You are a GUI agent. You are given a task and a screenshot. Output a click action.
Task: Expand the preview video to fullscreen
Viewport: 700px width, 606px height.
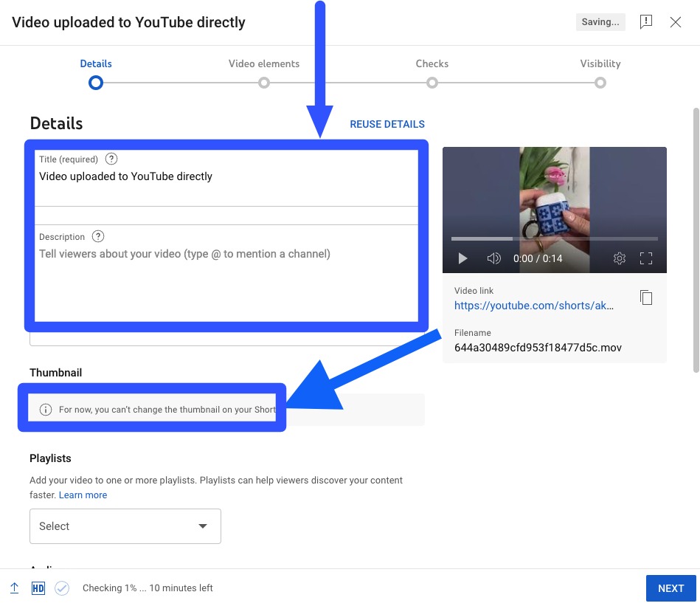click(646, 258)
